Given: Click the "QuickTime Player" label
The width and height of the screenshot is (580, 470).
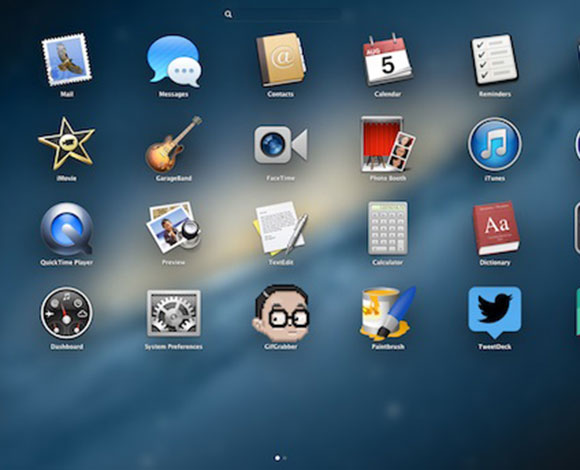Looking at the screenshot, I should pyautogui.click(x=67, y=263).
